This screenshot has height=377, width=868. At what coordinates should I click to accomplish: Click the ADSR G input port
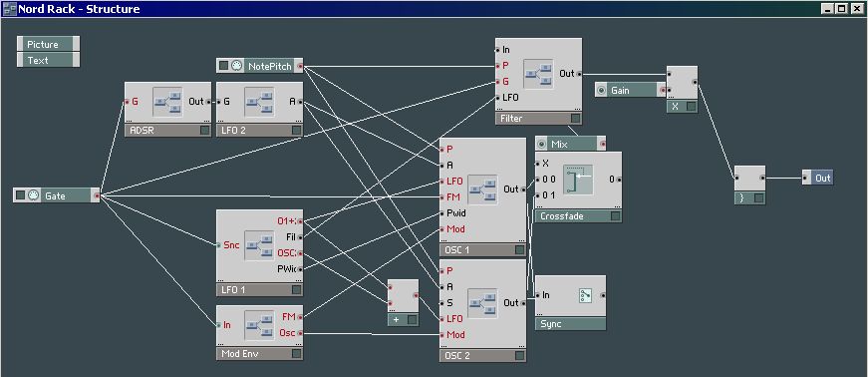coord(128,102)
